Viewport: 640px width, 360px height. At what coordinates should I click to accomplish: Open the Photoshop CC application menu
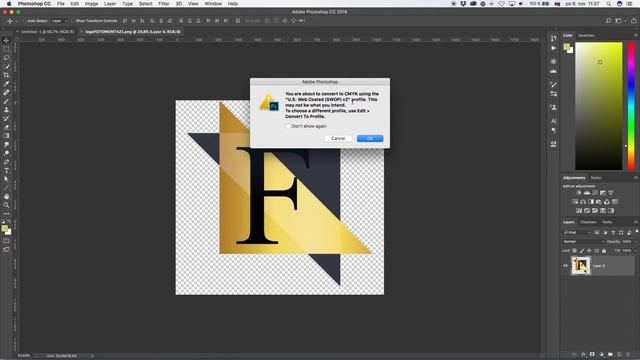tap(34, 4)
